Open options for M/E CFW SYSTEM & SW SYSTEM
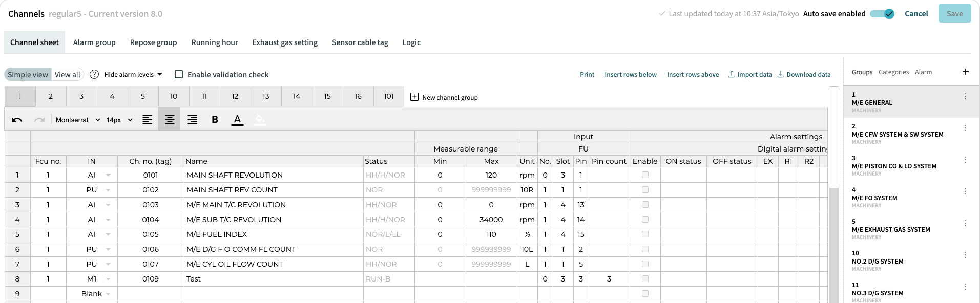This screenshot has height=303, width=980. coord(965,128)
